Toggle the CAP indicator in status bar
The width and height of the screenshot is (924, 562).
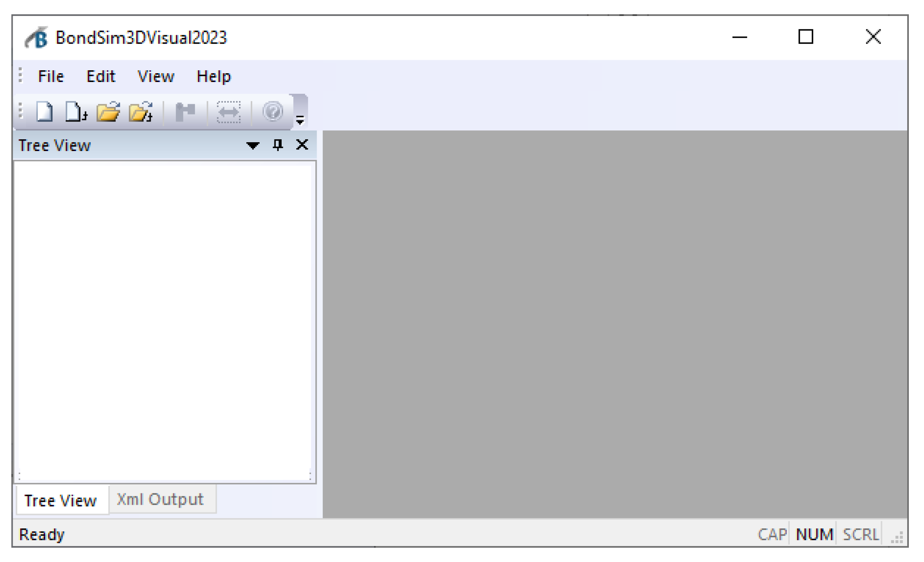point(772,534)
